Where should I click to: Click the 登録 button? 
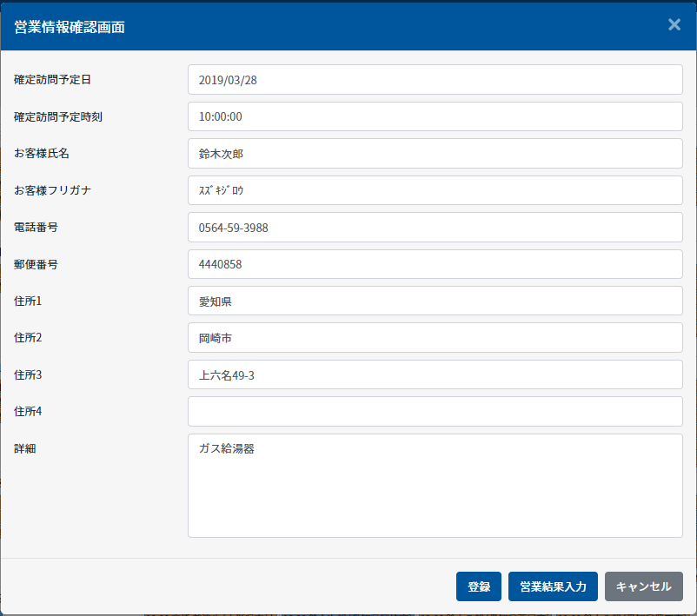478,586
